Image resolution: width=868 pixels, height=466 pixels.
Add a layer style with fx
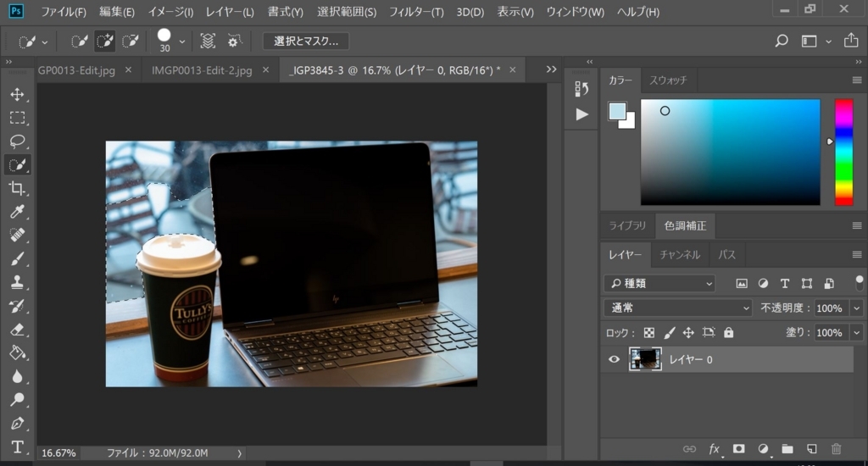714,449
